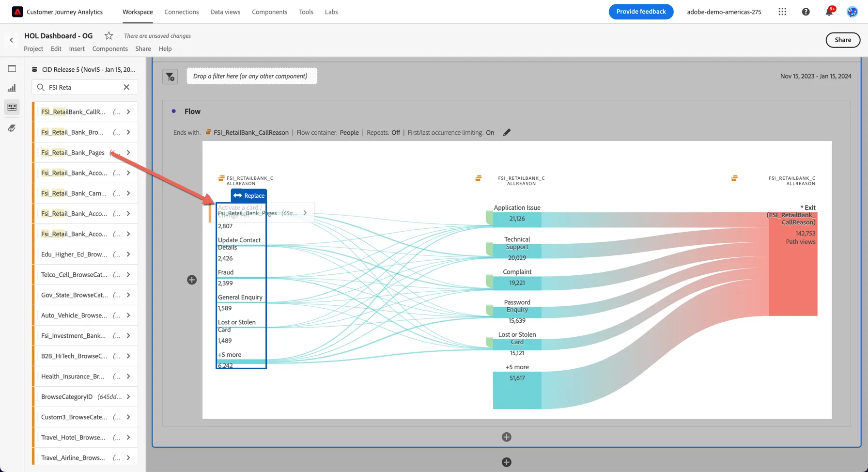Expand the Fsi_Retail_Bank_Pages component chevron
Viewport: 868px width, 472px height.
128,153
